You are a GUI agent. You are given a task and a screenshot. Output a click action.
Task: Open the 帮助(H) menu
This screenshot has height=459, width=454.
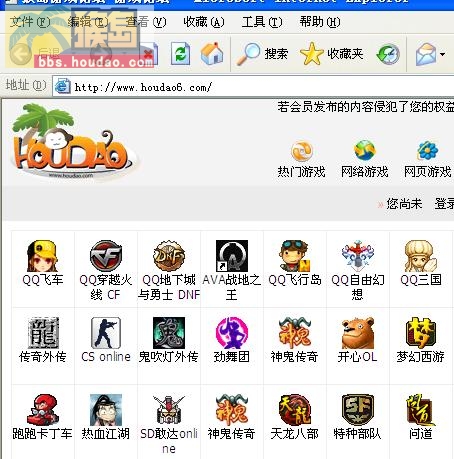point(320,22)
